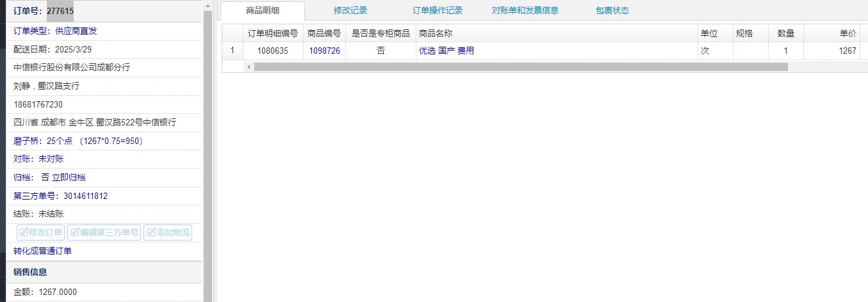Click the 转化成普通订单 link

tap(43, 251)
